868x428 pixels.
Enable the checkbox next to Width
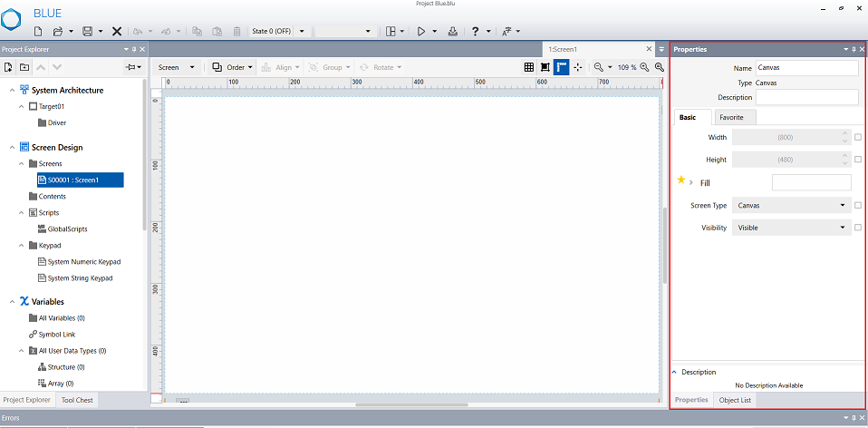pyautogui.click(x=858, y=137)
